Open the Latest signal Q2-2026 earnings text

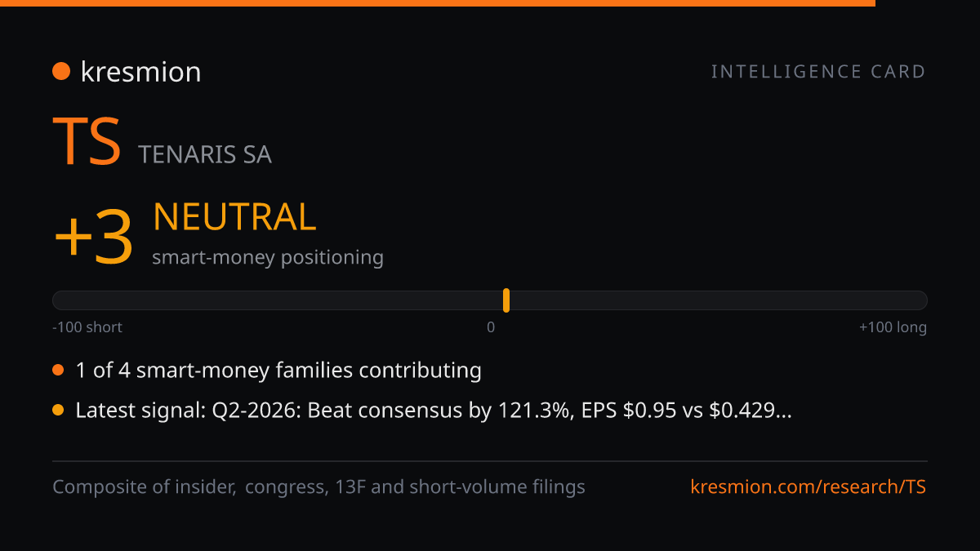point(434,411)
